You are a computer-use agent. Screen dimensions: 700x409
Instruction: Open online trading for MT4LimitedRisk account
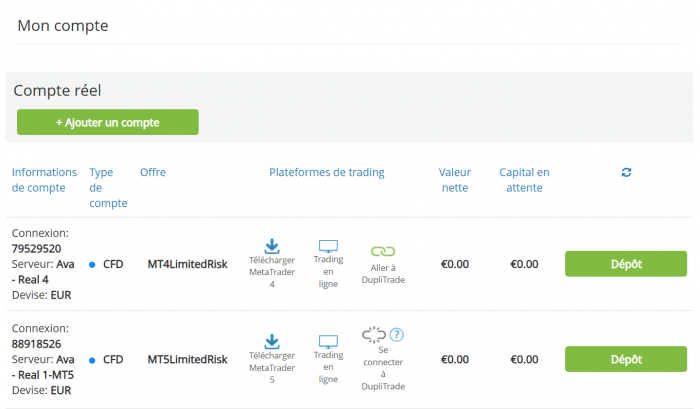click(x=328, y=246)
